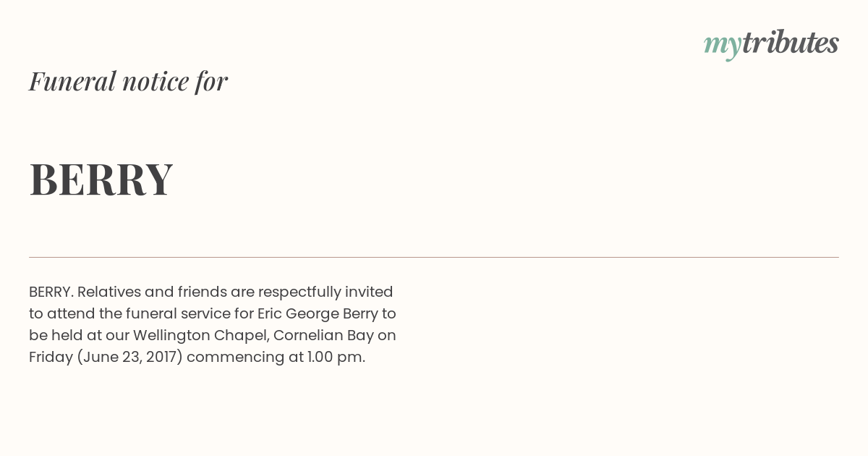Click 'Relatives and friends' in the notice text
This screenshot has height=456, width=868.
coord(151,292)
